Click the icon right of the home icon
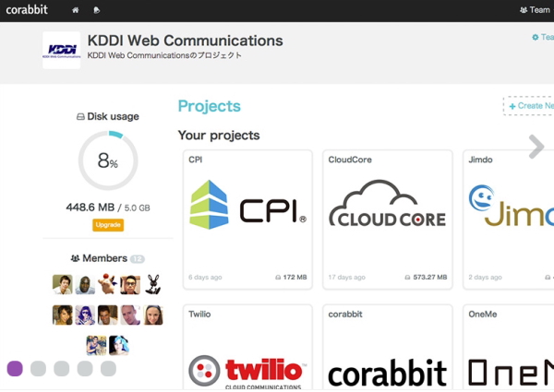This screenshot has width=554, height=392. (97, 10)
